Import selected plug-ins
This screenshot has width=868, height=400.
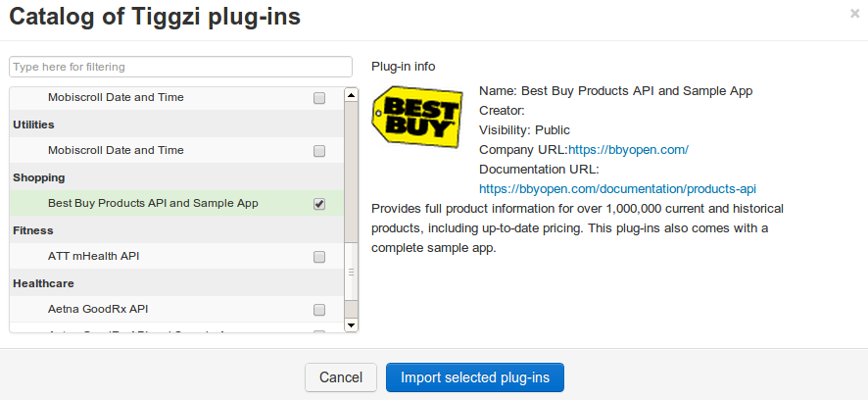point(475,377)
